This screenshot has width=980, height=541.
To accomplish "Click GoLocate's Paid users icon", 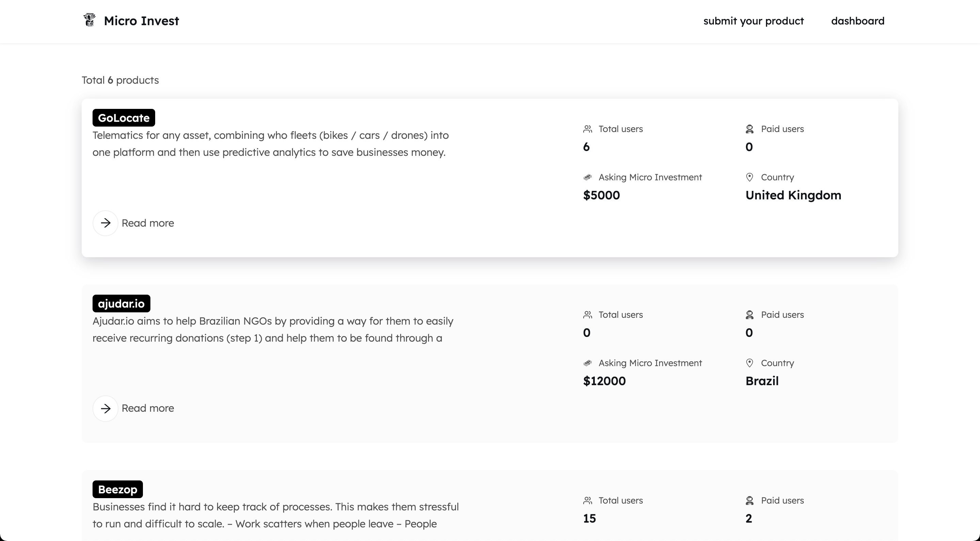I will point(749,129).
